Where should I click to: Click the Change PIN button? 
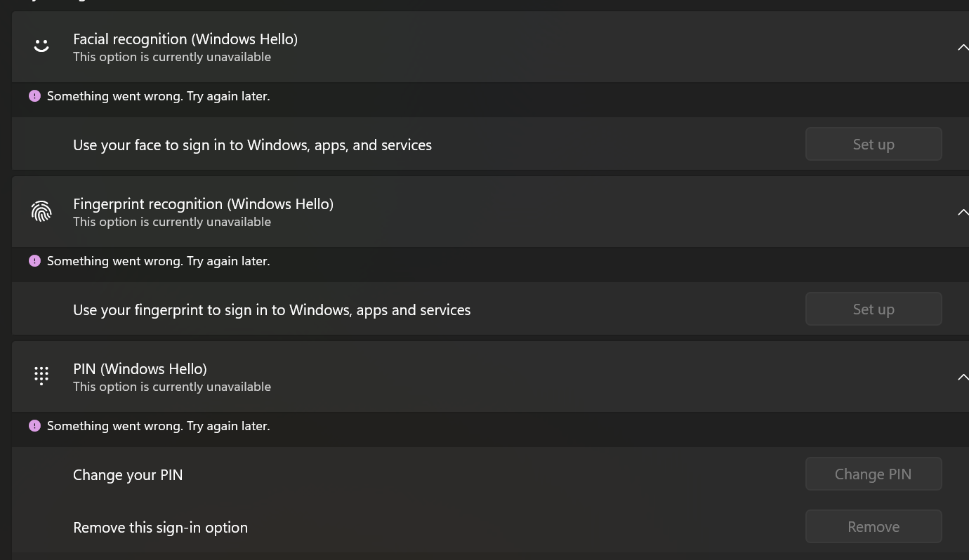[874, 474]
